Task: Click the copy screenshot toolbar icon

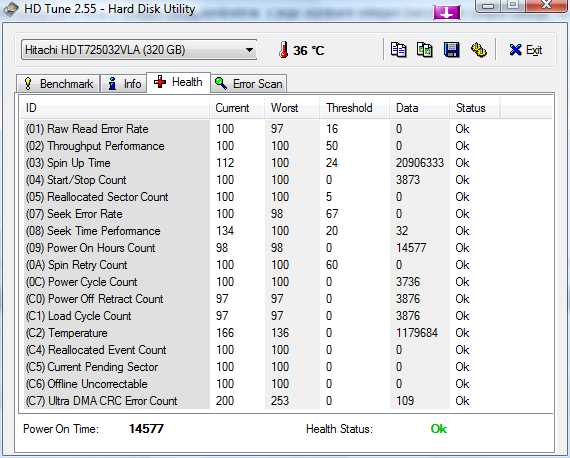Action: pyautogui.click(x=425, y=50)
